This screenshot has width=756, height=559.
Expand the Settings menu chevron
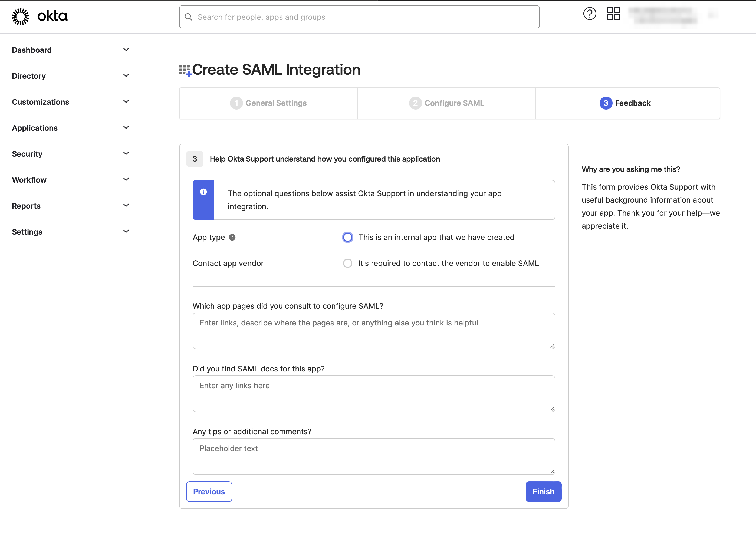click(x=126, y=231)
